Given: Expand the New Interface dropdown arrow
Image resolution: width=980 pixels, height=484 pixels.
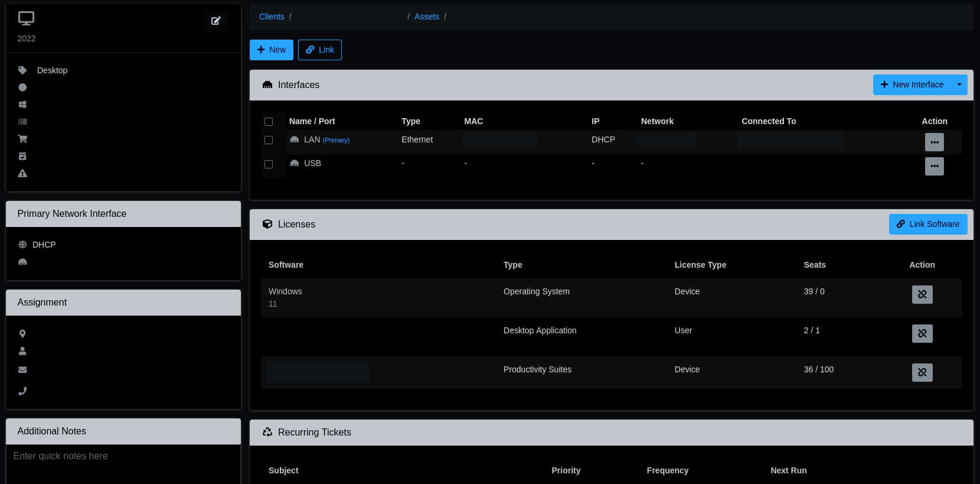Looking at the screenshot, I should pyautogui.click(x=959, y=85).
